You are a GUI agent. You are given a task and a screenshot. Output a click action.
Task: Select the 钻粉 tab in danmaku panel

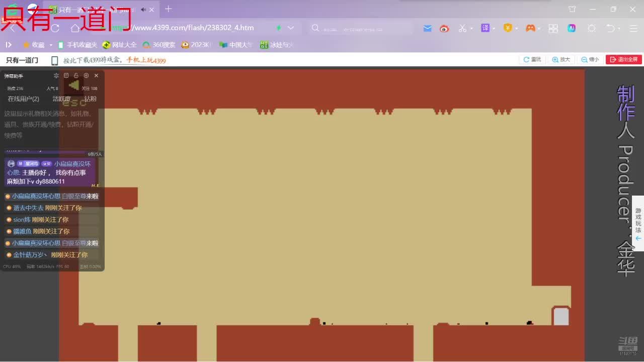(91, 99)
